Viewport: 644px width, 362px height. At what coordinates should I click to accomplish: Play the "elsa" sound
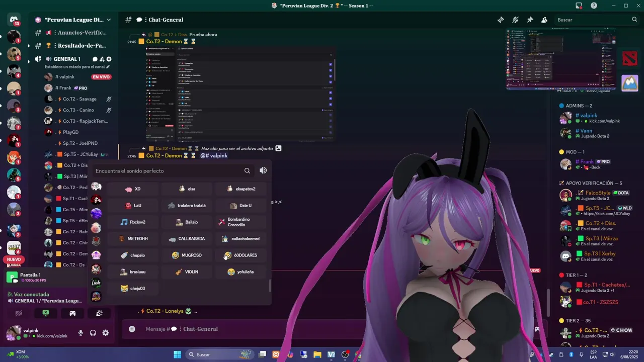187,189
